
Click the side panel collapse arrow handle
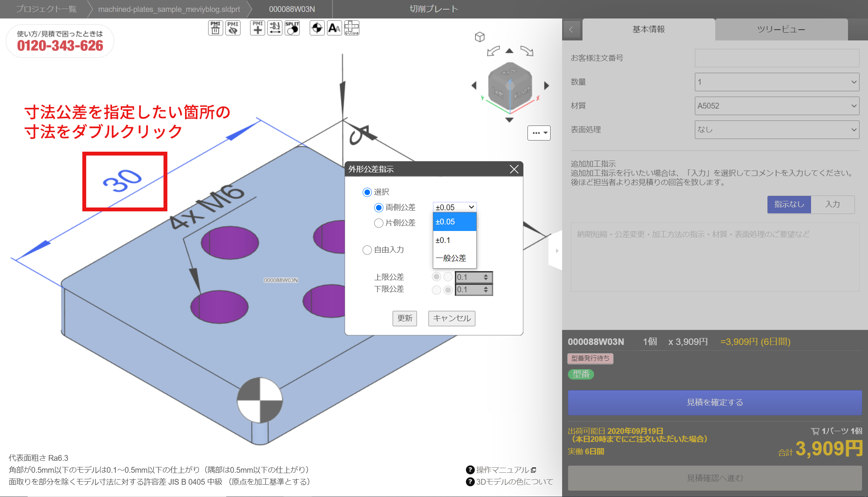(556, 251)
